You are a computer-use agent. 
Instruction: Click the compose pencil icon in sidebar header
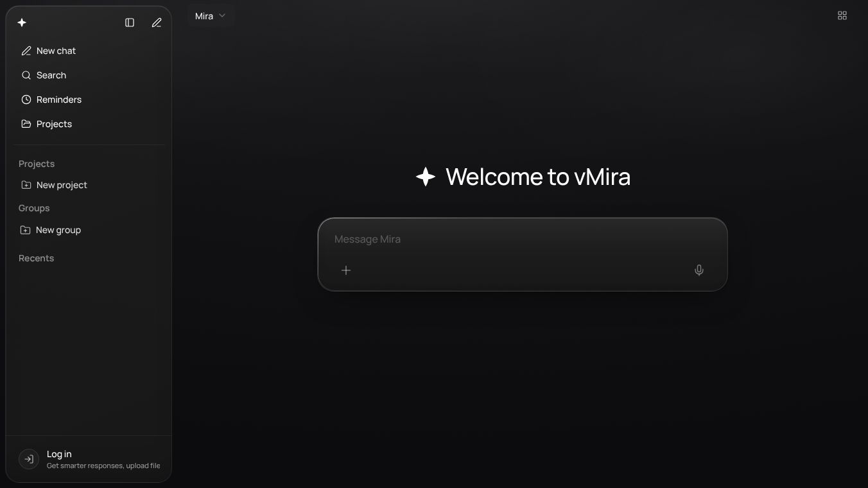[157, 22]
